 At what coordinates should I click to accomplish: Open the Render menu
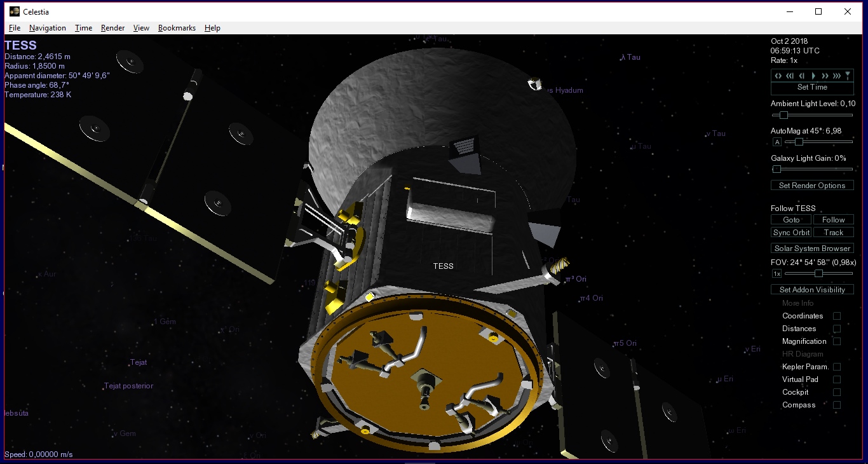coord(112,28)
